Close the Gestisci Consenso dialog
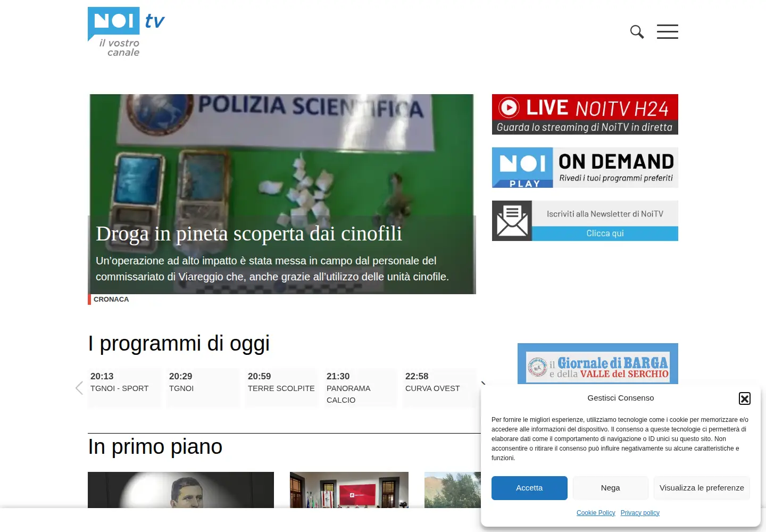Screen dimensions: 766x532 click(x=745, y=398)
